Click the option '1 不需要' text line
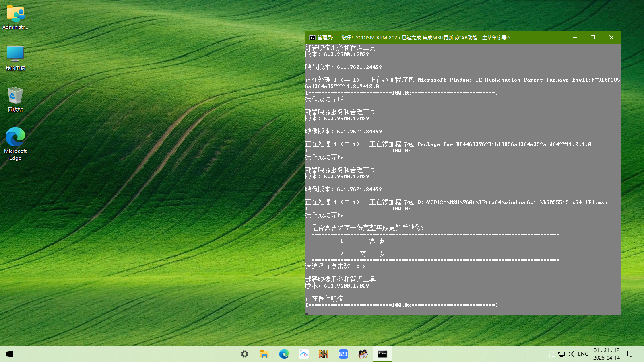Image resolution: width=644 pixels, height=362 pixels. [x=363, y=241]
